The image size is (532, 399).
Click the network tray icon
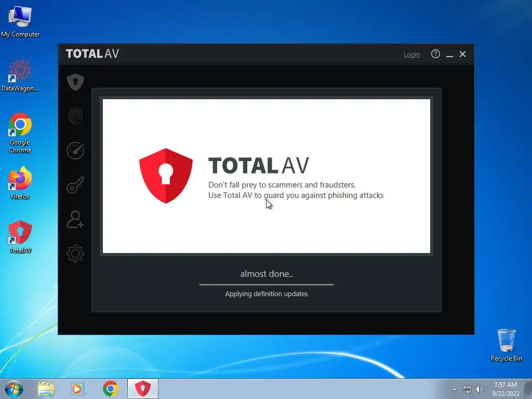coord(467,389)
